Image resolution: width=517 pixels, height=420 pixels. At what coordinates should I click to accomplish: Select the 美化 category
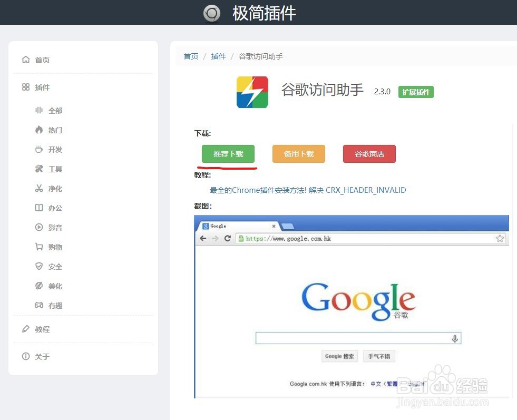(x=55, y=286)
